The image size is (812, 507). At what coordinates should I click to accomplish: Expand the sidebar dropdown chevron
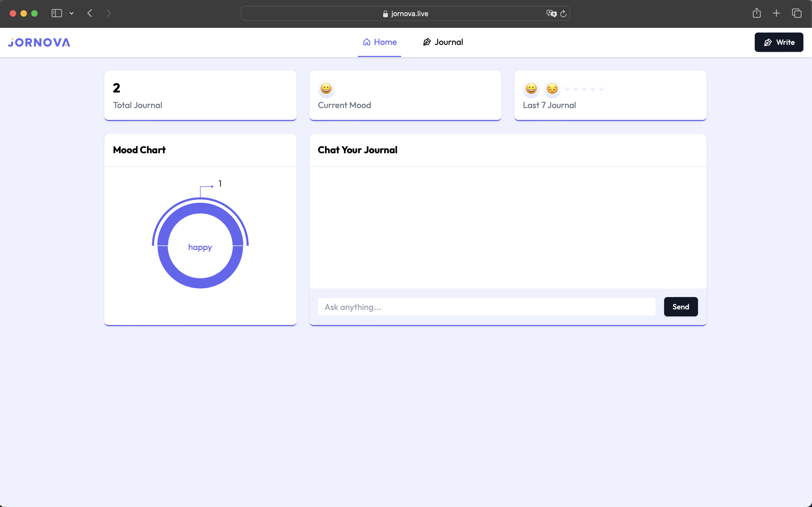pyautogui.click(x=72, y=13)
